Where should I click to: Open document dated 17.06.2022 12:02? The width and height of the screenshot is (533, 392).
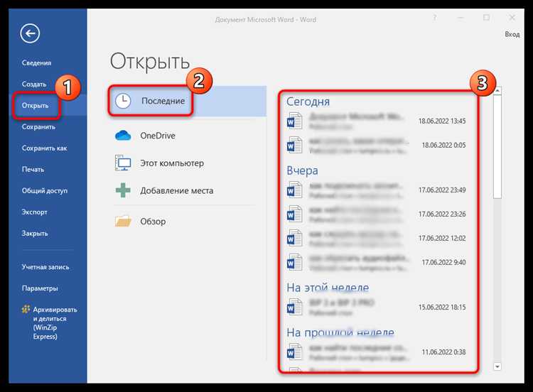(376, 239)
